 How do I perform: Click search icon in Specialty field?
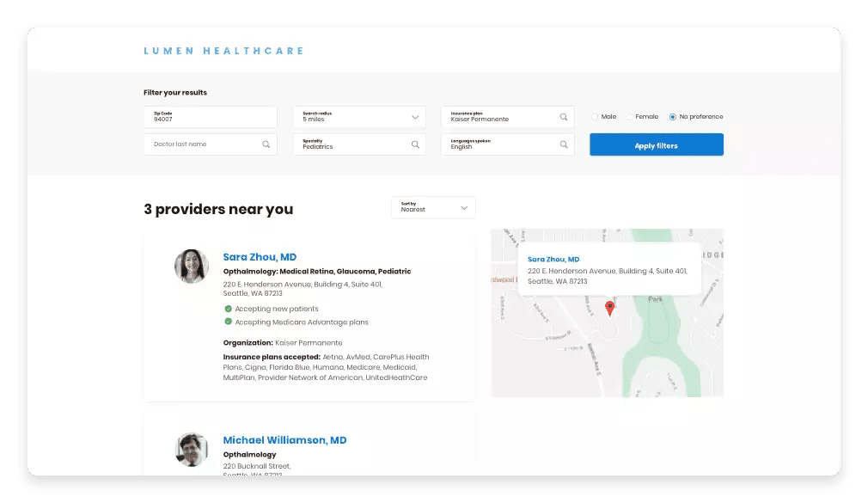[x=415, y=144]
